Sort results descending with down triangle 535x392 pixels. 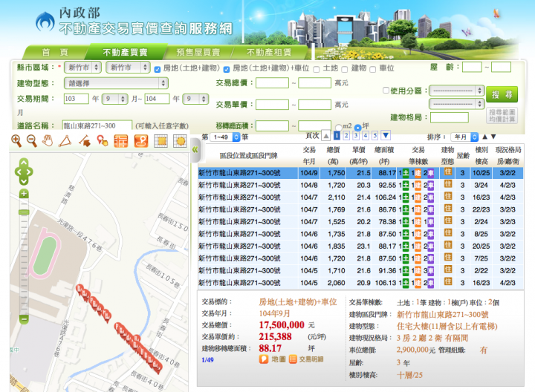coord(493,137)
